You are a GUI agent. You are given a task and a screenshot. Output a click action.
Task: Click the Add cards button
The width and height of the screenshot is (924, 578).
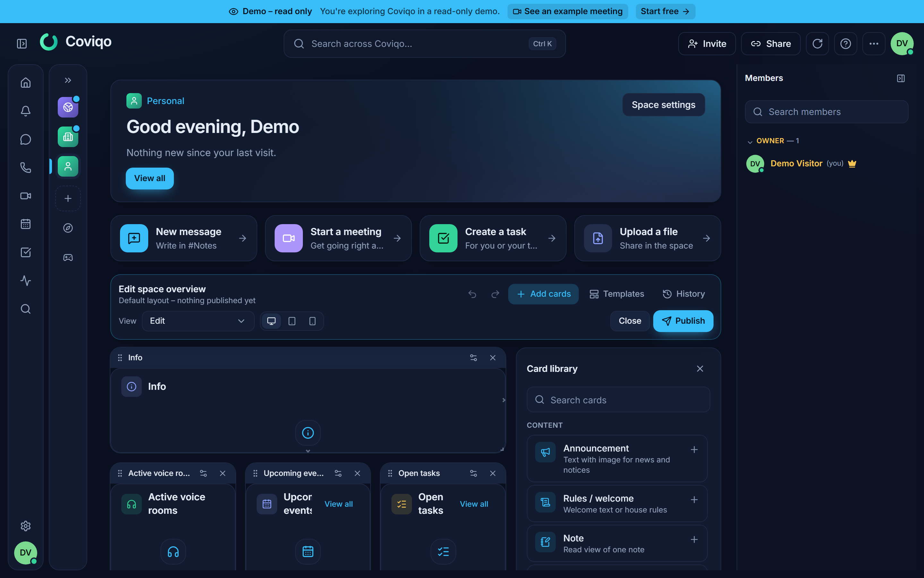543,294
